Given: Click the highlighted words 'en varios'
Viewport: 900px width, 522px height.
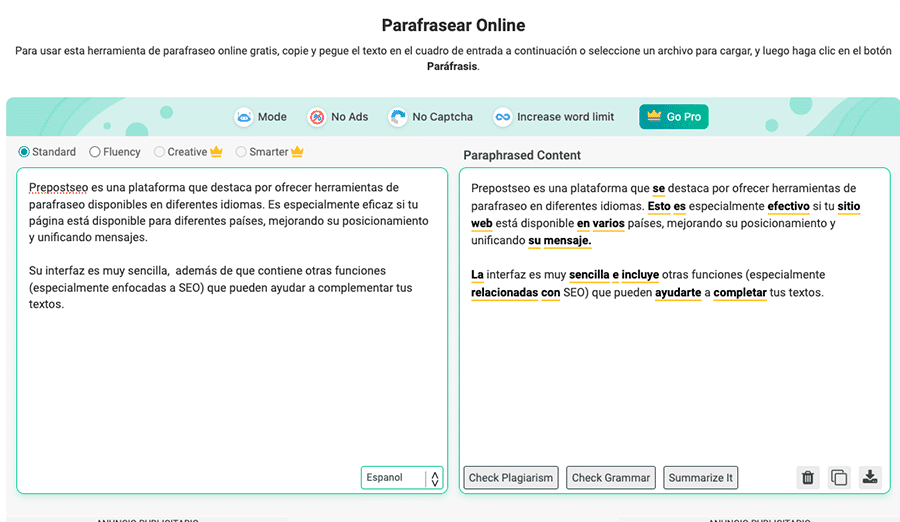Looking at the screenshot, I should (600, 223).
